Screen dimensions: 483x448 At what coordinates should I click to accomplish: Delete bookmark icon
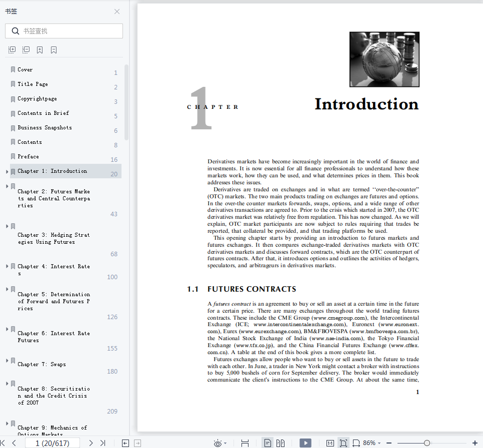(53, 50)
